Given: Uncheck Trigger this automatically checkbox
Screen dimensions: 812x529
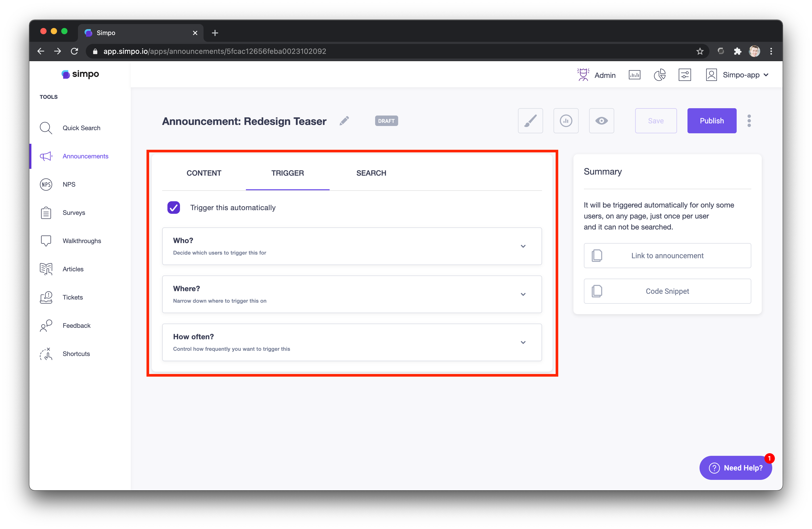Looking at the screenshot, I should 174,208.
